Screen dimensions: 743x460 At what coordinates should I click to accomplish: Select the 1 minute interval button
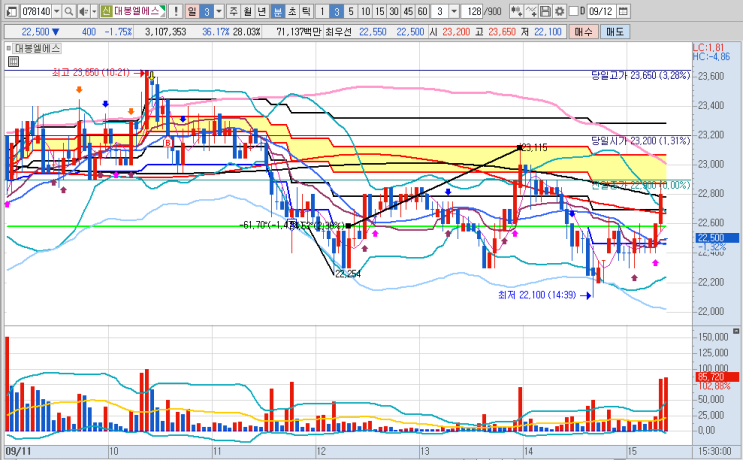(322, 11)
